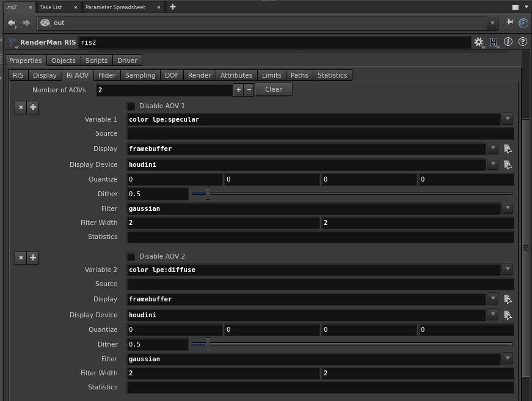The height and width of the screenshot is (401, 532).
Task: Open the pane options arrow at top right
Action: coord(527,7)
